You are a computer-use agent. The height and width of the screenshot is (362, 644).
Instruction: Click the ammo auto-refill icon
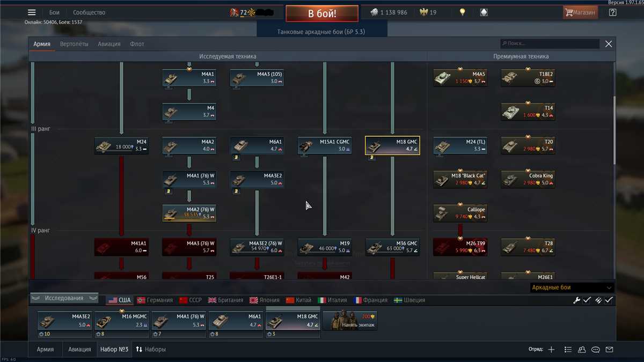coord(598,300)
